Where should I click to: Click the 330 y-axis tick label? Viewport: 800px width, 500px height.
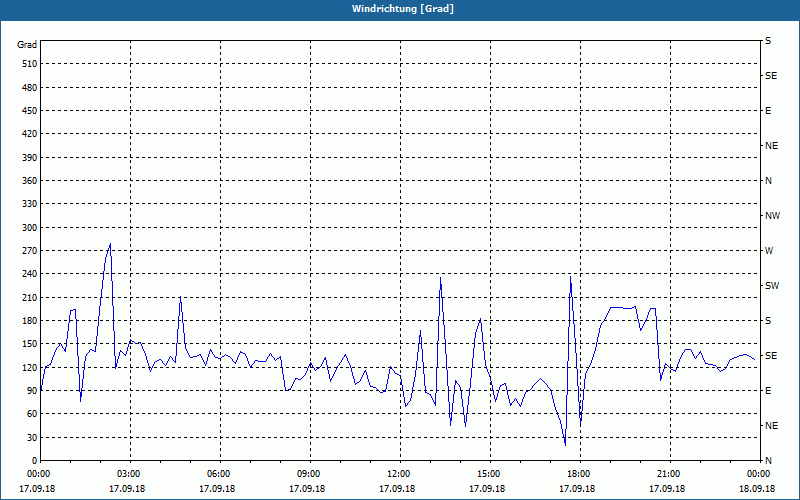[x=30, y=204]
